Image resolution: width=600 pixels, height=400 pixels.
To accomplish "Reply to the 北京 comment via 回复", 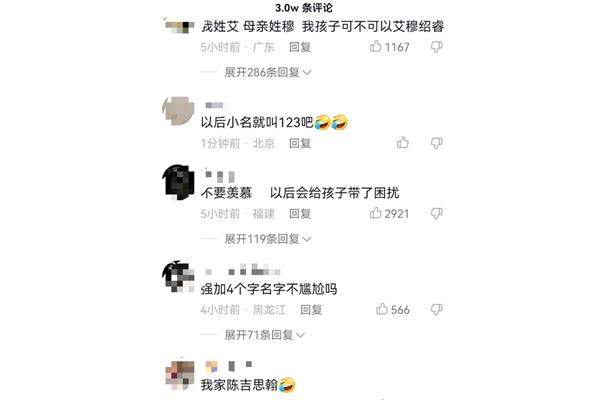I will [x=300, y=143].
